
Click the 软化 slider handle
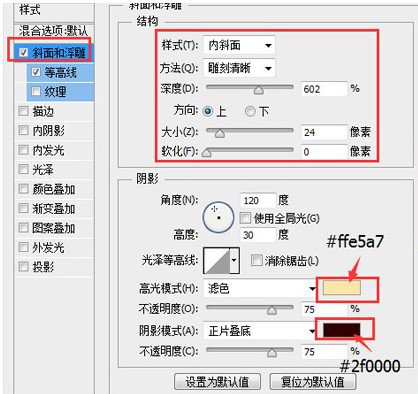[207, 153]
